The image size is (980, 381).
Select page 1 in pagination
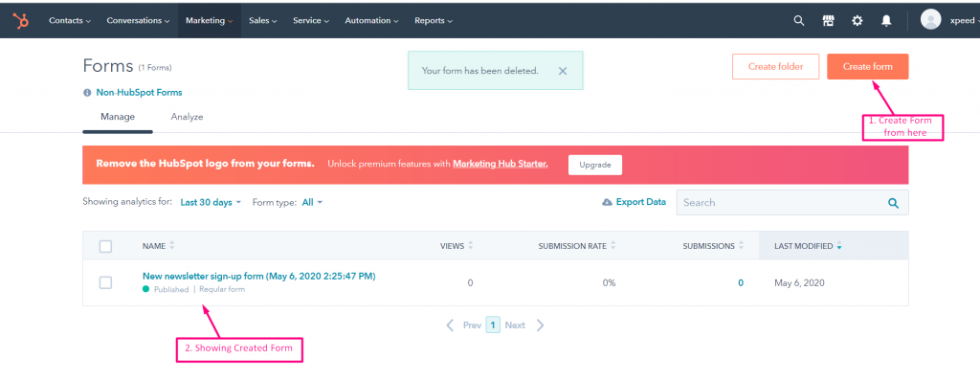click(493, 325)
